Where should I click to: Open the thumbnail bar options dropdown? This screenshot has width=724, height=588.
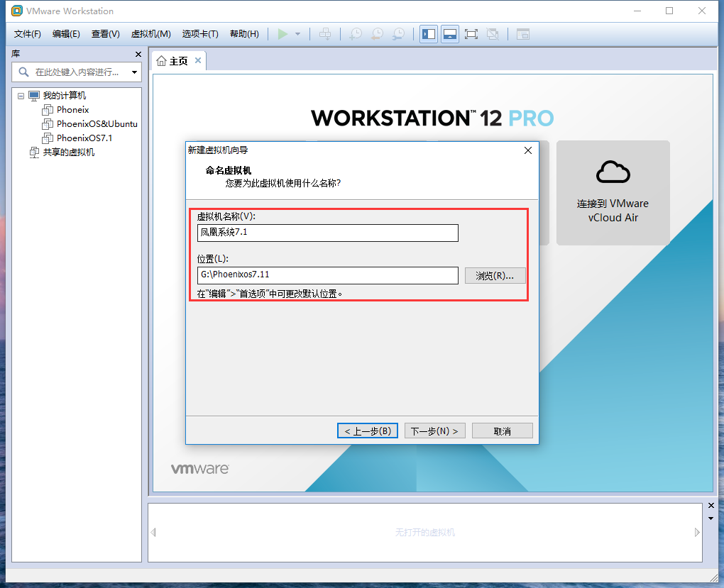click(711, 518)
